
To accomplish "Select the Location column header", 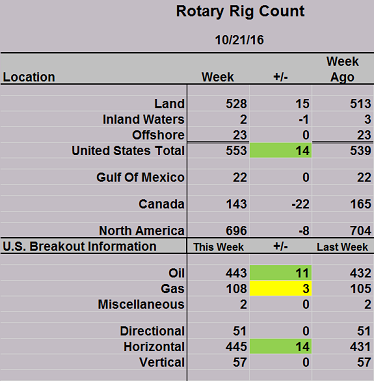I will 29,77.
